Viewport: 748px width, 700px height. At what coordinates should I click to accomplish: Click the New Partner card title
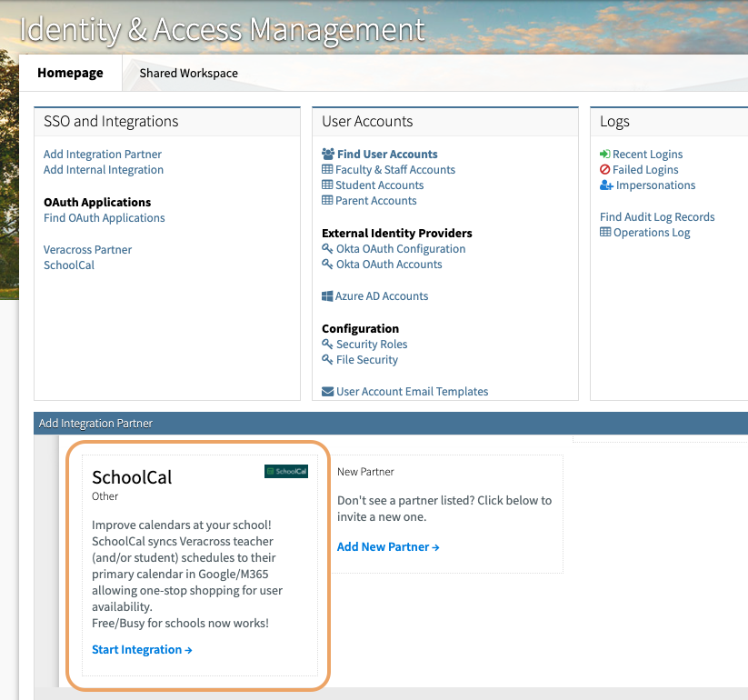pos(365,472)
